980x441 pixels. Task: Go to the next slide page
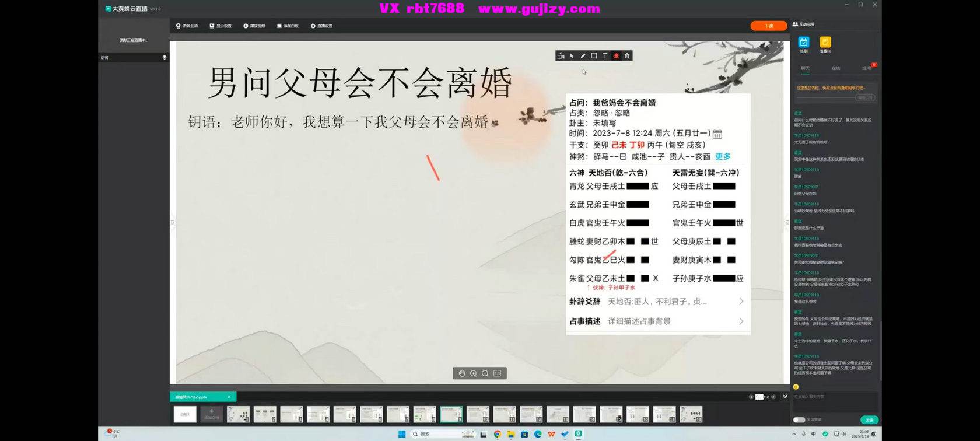point(773,397)
